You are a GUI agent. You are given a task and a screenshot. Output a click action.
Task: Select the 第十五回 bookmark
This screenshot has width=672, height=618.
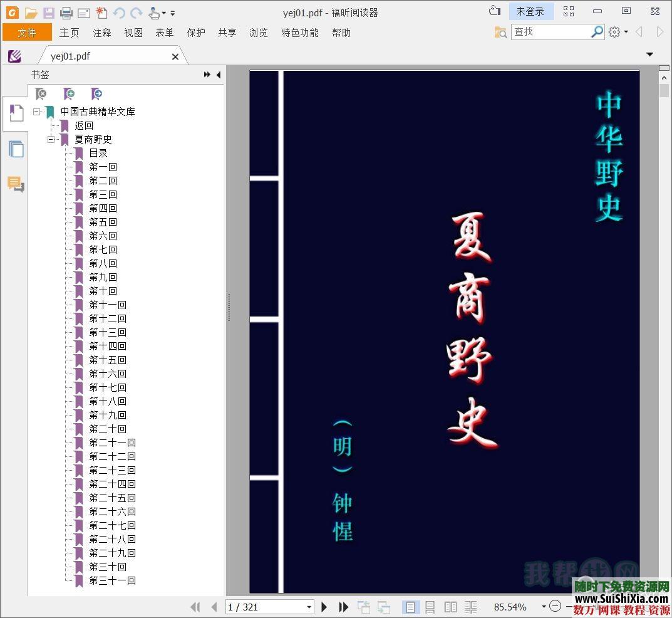click(x=107, y=360)
